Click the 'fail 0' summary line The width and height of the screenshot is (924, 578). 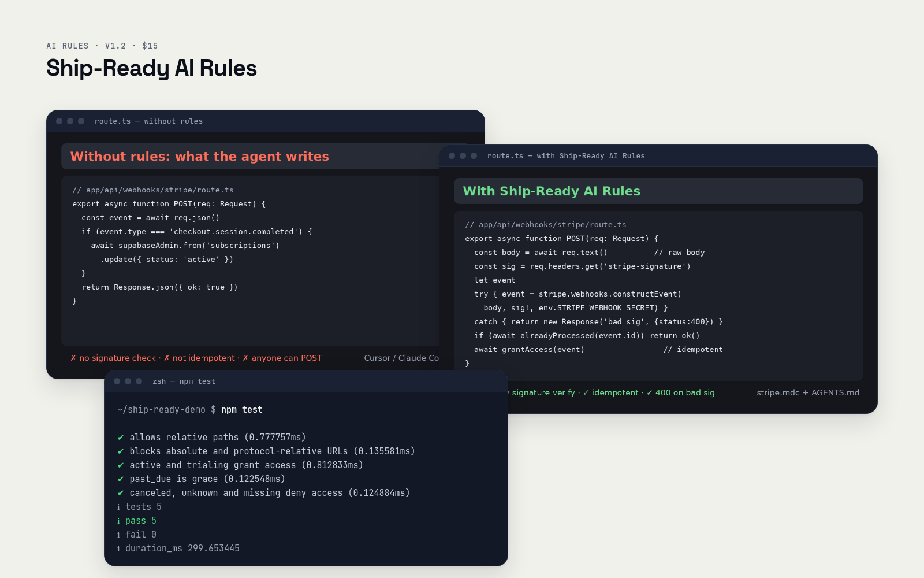[x=137, y=535]
